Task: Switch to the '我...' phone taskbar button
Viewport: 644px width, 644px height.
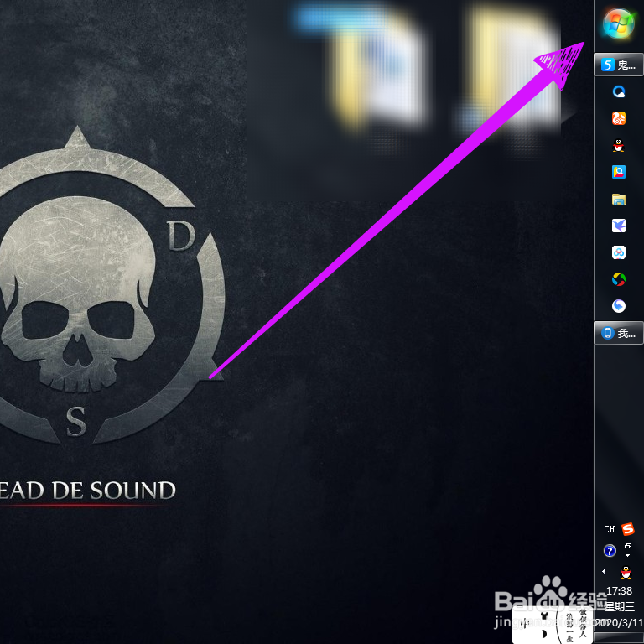Action: [x=619, y=333]
